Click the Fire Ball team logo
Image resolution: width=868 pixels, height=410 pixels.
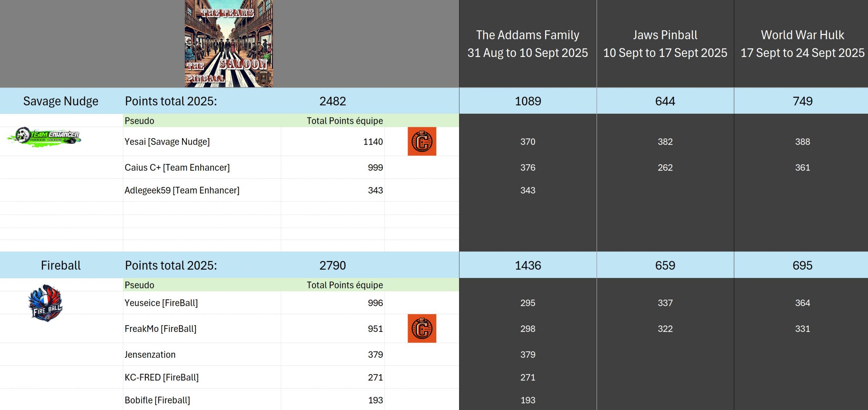click(46, 303)
